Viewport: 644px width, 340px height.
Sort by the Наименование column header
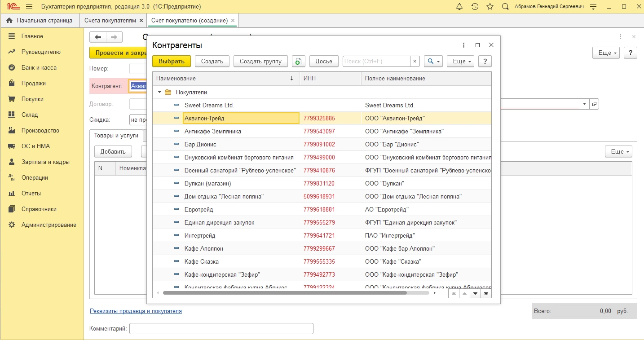click(x=225, y=78)
